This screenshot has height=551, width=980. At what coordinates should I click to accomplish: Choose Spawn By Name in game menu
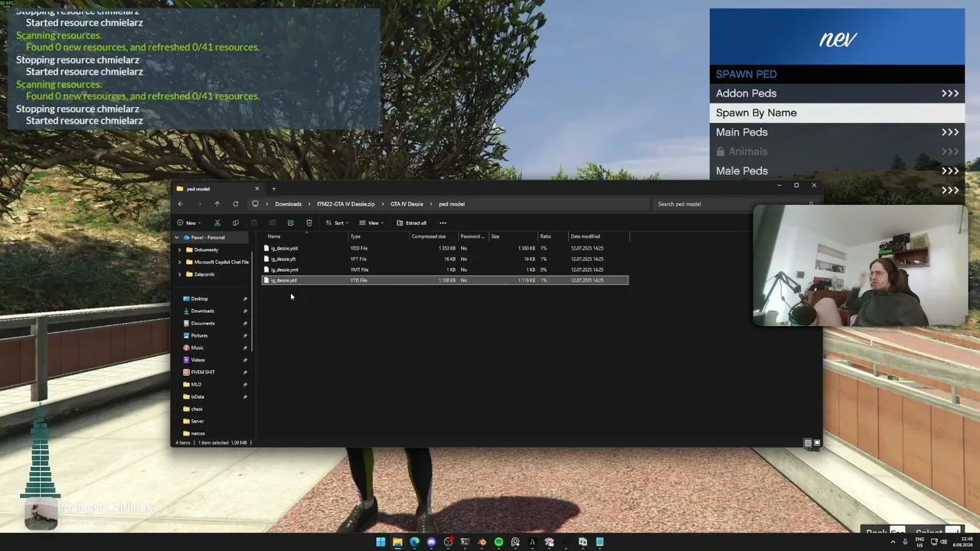pos(837,113)
